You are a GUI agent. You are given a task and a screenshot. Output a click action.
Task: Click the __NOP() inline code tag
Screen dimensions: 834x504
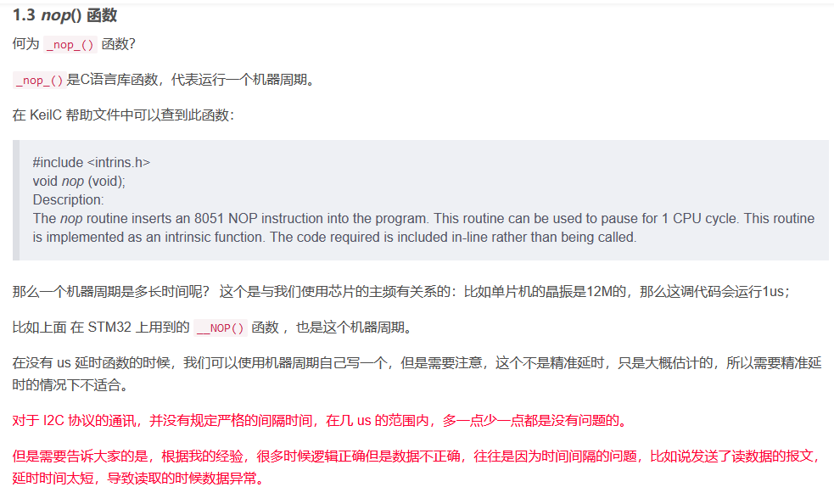(x=221, y=328)
